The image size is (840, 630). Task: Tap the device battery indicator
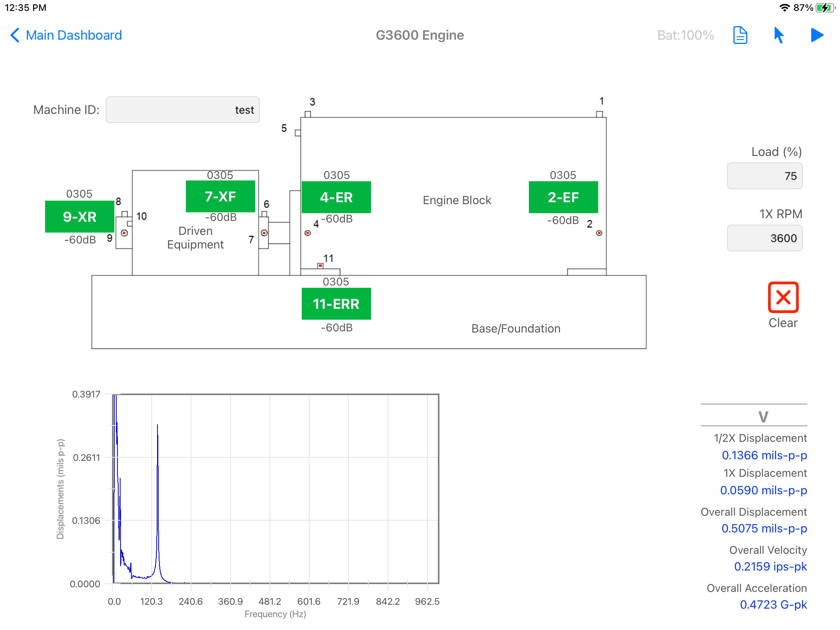point(825,8)
